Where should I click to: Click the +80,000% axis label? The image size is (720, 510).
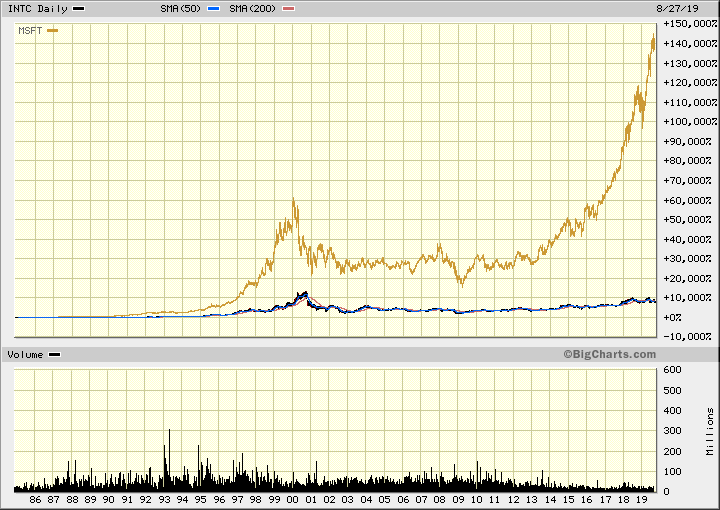click(687, 161)
